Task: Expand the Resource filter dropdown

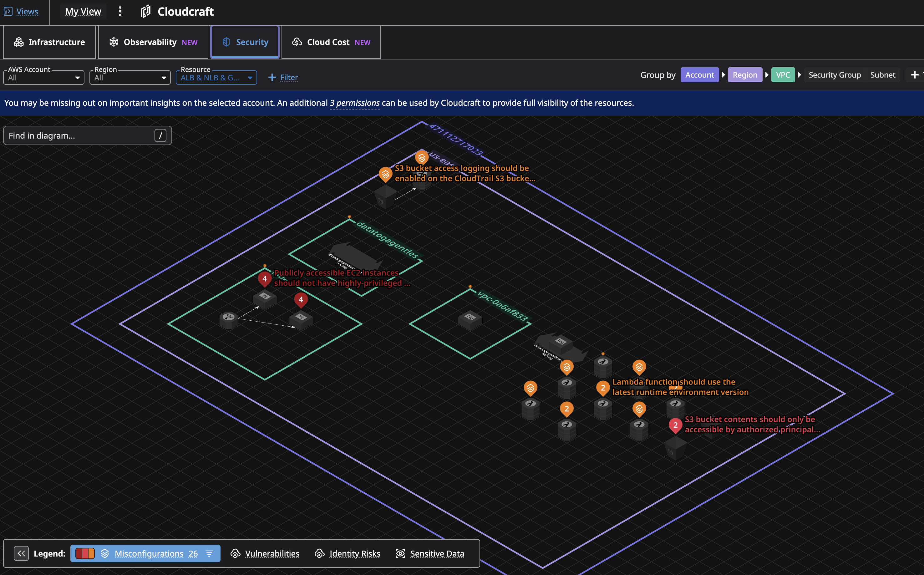Action: click(216, 77)
